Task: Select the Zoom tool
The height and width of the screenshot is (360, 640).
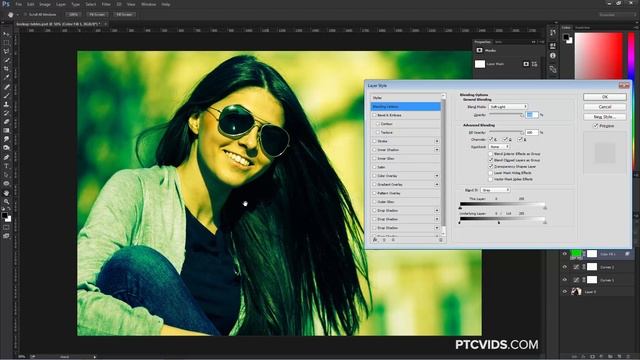Action: click(6, 201)
